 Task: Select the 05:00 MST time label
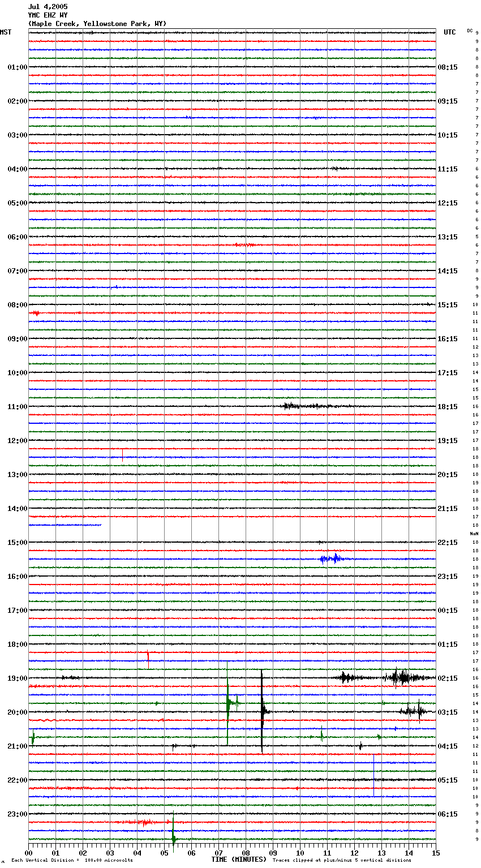click(18, 203)
